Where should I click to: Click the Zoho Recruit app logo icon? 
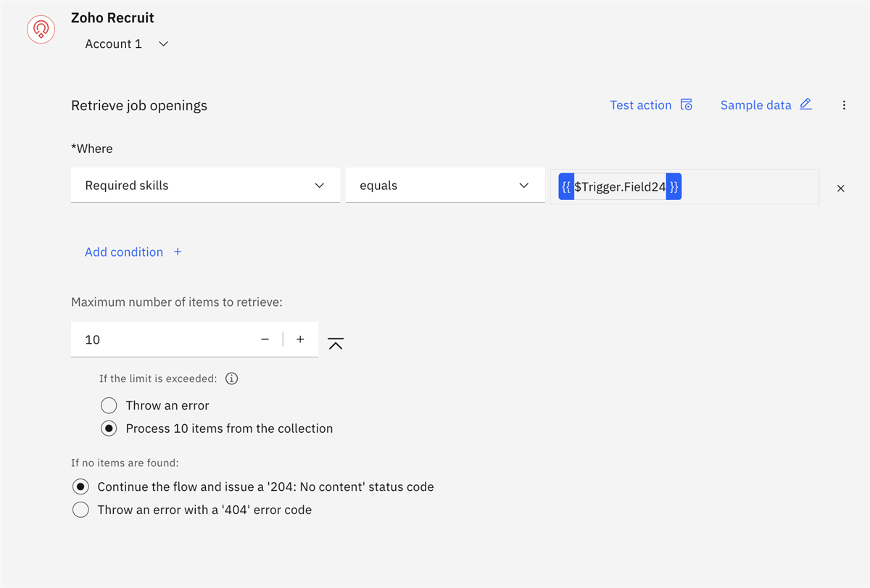tap(41, 29)
